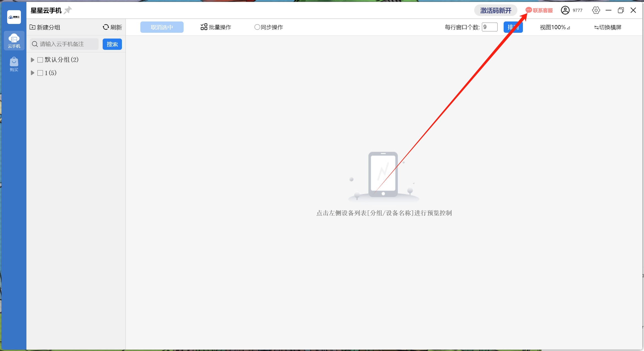Click the blue 搜索 button
The image size is (644, 351).
pyautogui.click(x=112, y=44)
